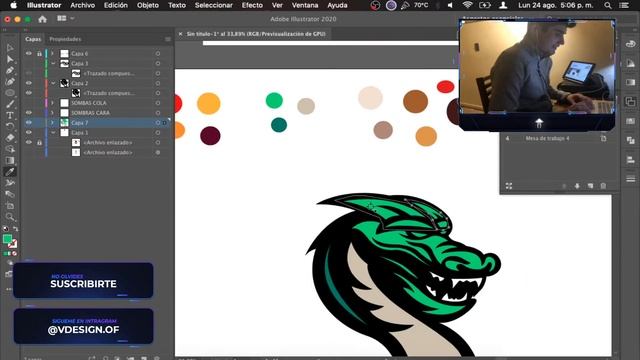Open the Efecto menu
640x360 pixels.
click(x=252, y=5)
